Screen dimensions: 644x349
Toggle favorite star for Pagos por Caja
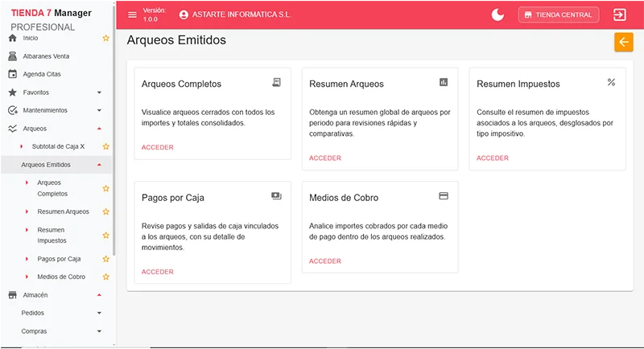tap(105, 259)
